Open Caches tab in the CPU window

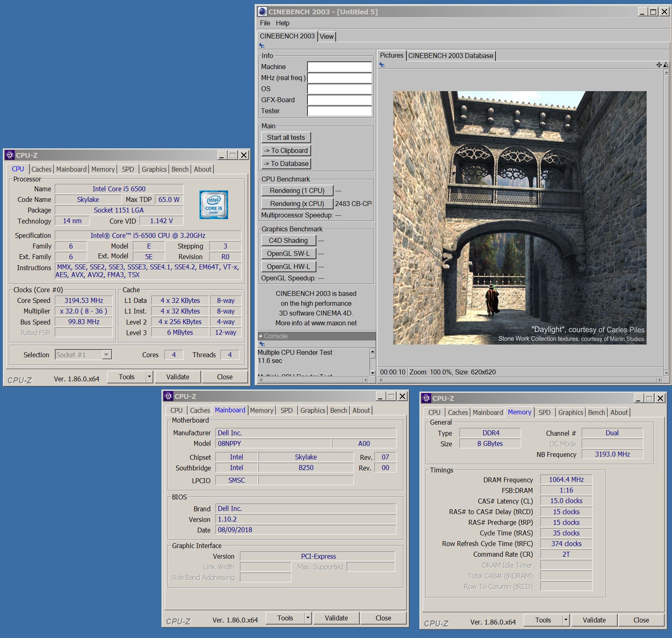pos(41,169)
